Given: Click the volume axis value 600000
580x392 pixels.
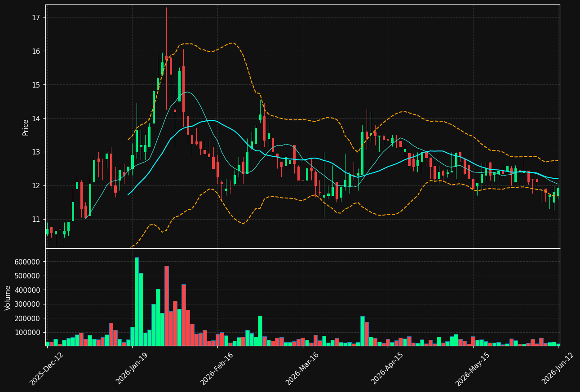Looking at the screenshot, I should [28, 262].
